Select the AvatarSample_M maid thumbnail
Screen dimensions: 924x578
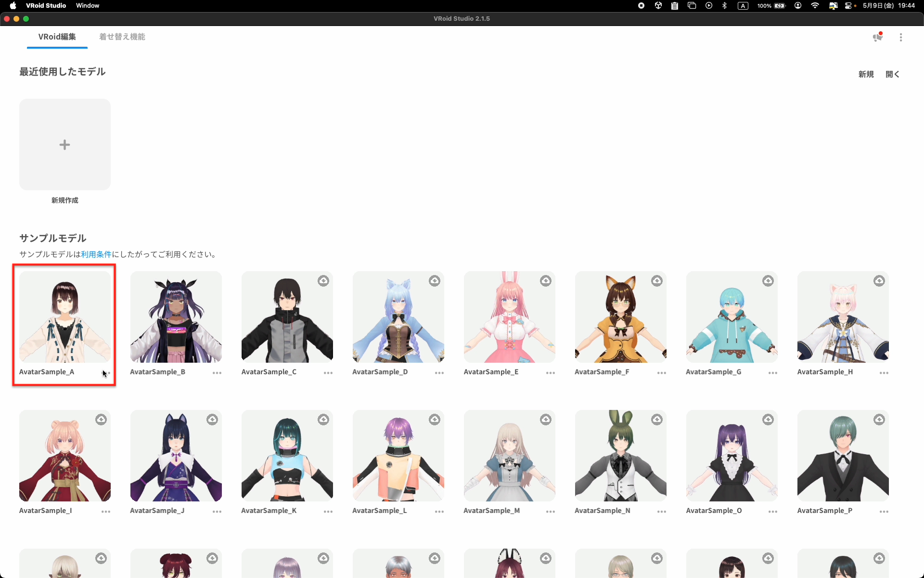click(x=510, y=456)
